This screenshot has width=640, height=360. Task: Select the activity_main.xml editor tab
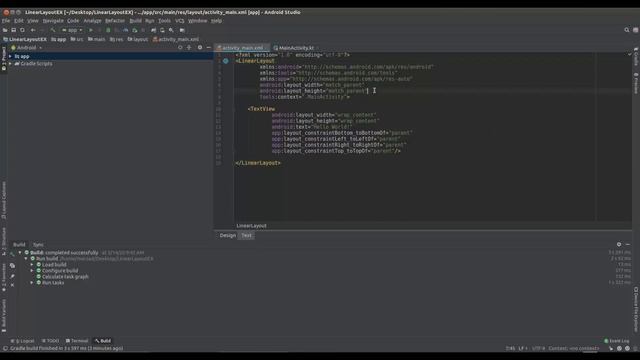point(242,48)
